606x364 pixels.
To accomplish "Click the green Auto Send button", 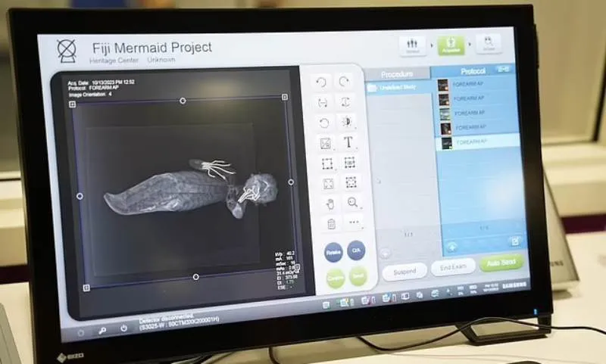I will (x=501, y=264).
